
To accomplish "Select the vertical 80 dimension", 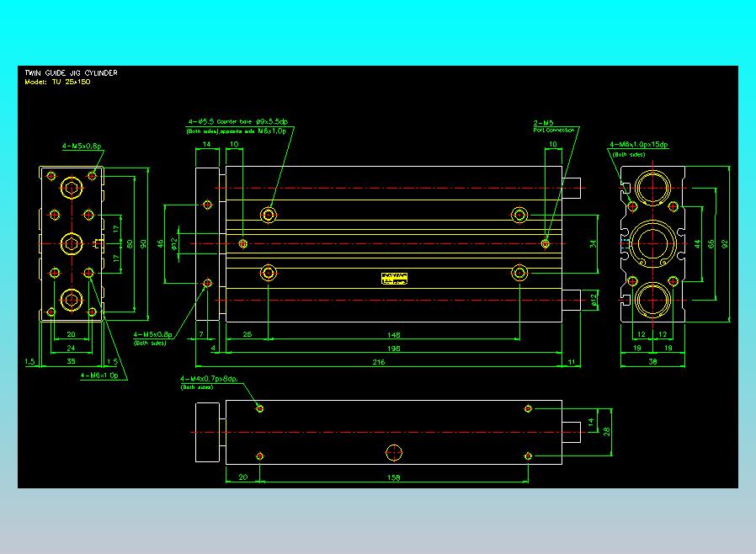I will pos(129,244).
